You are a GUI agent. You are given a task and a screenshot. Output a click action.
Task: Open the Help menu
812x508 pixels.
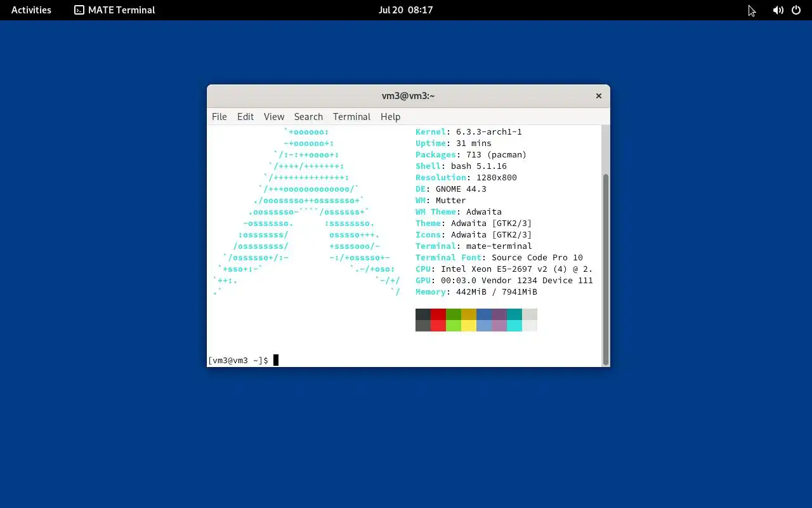coord(390,117)
